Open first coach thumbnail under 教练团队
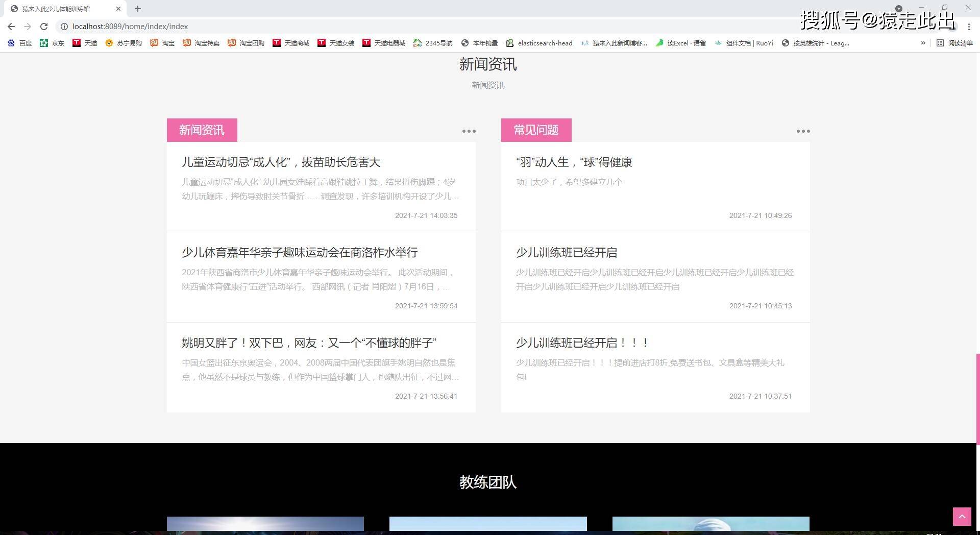 tap(265, 524)
